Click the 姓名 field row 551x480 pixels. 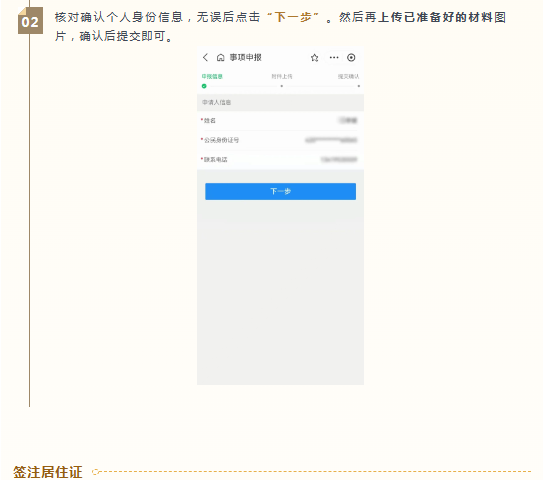[280, 121]
